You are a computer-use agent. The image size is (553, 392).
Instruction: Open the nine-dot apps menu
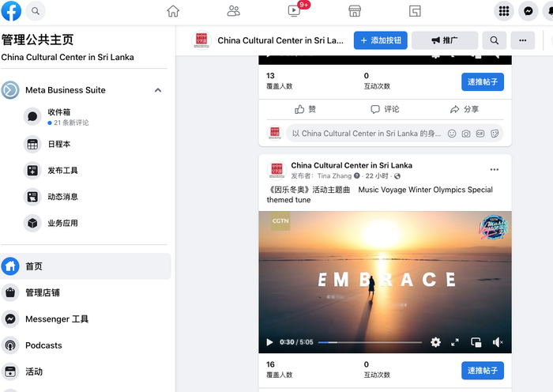(504, 11)
